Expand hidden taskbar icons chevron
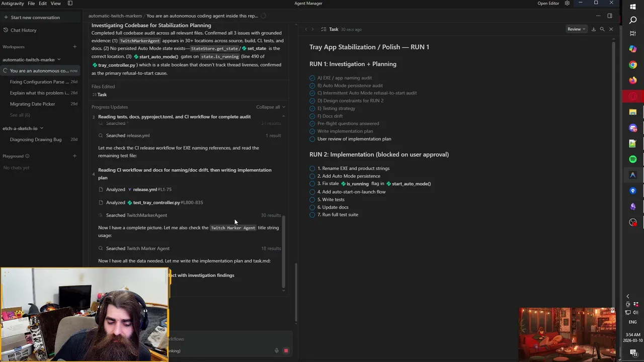The width and height of the screenshot is (644, 362). pyautogui.click(x=627, y=296)
